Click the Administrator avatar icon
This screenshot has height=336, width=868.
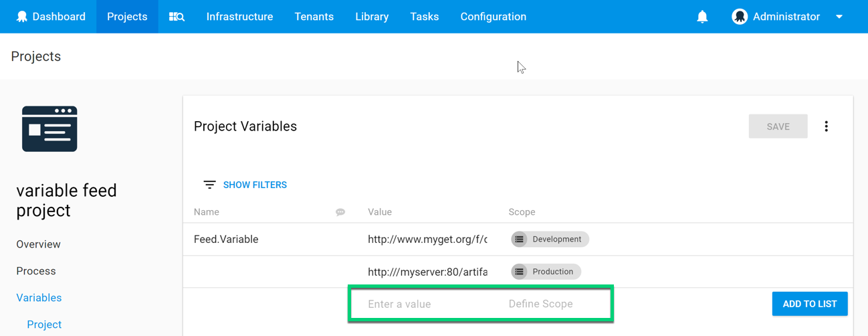[739, 17]
